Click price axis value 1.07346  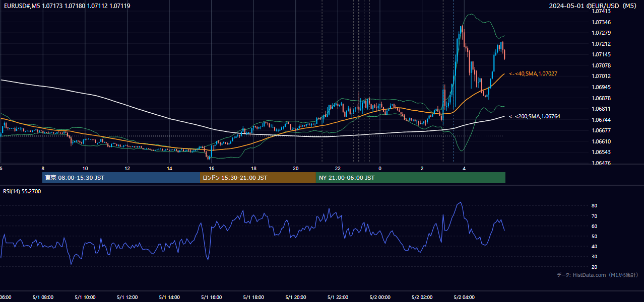tap(601, 22)
